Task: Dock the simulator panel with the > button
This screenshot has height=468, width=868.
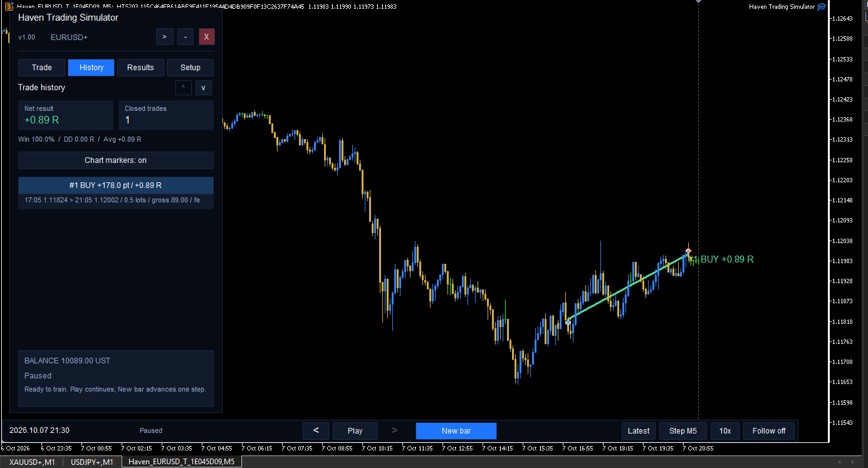Action: pos(164,37)
